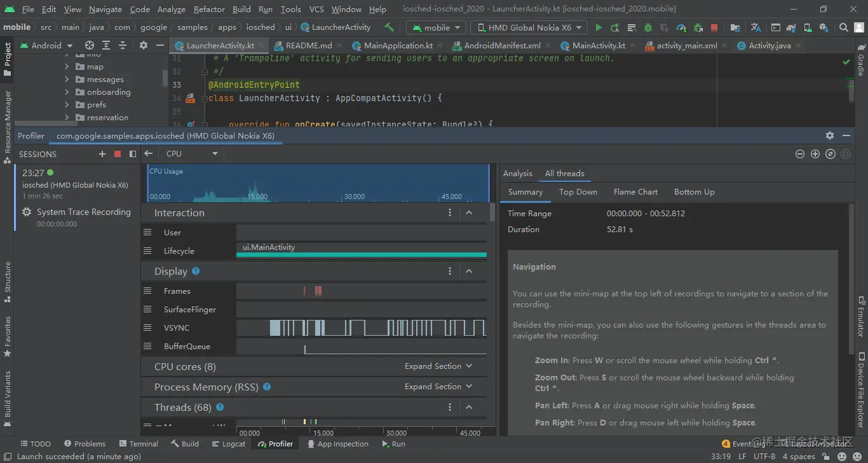Click the Process Memory (RSS) help icon

[x=267, y=387]
